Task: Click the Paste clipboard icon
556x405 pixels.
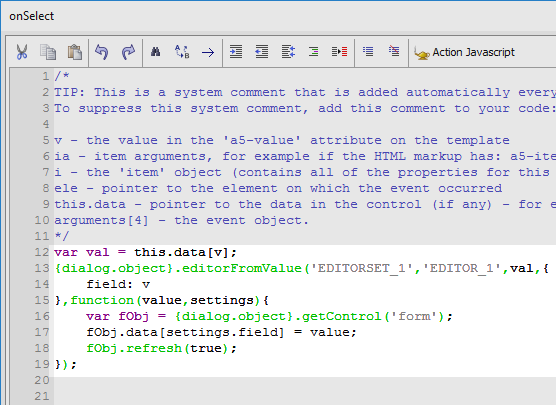Action: (75, 52)
